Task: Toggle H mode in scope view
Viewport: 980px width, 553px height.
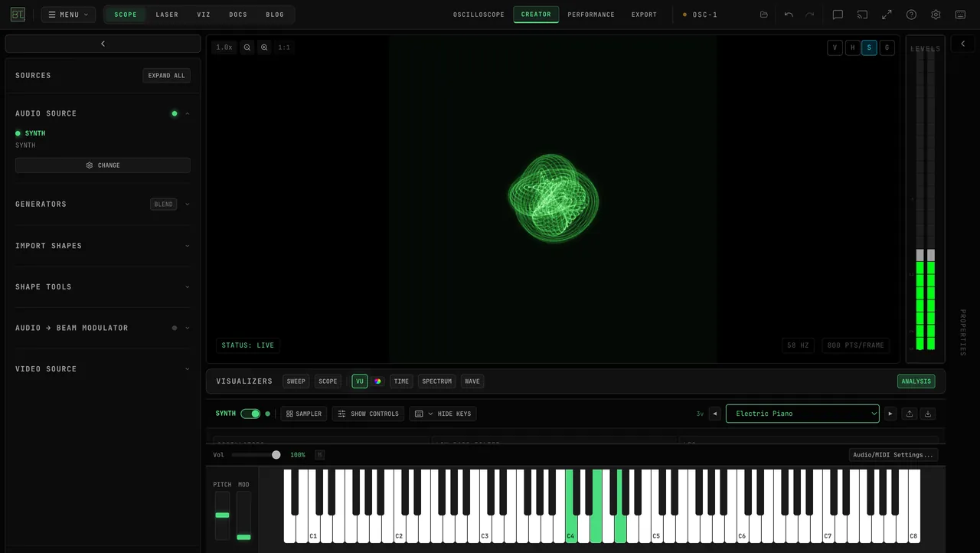Action: (852, 47)
